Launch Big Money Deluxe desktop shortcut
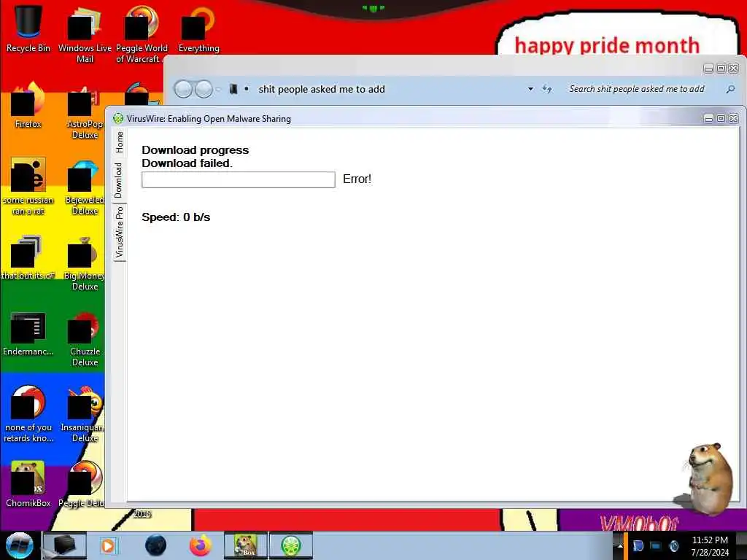Viewport: 747px width, 560px height. tap(84, 262)
